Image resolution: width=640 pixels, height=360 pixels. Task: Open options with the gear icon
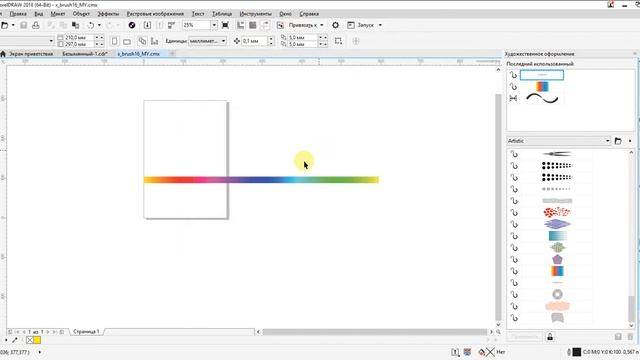point(336,25)
